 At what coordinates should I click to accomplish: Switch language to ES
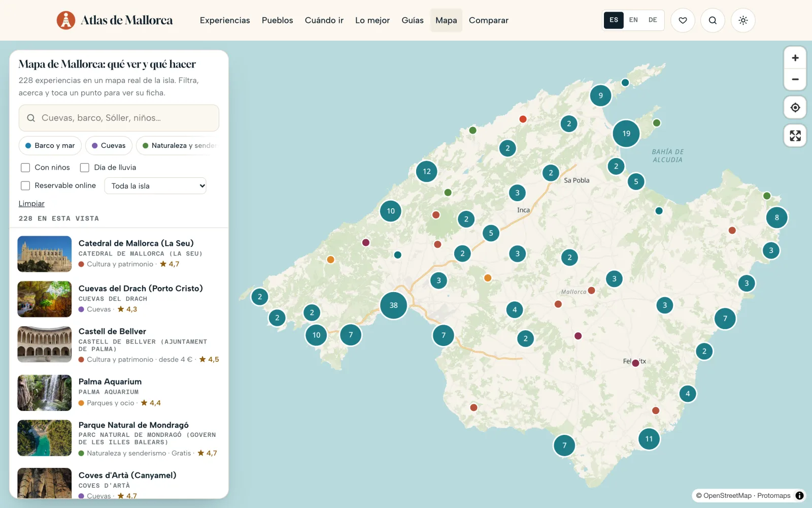pos(614,20)
